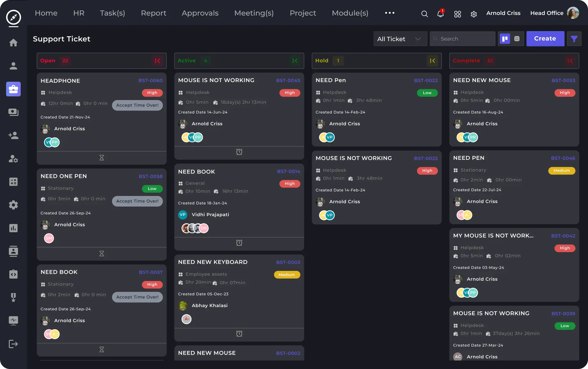The image size is (588, 369).
Task: Open ticket link BST-0060
Action: pos(150,81)
